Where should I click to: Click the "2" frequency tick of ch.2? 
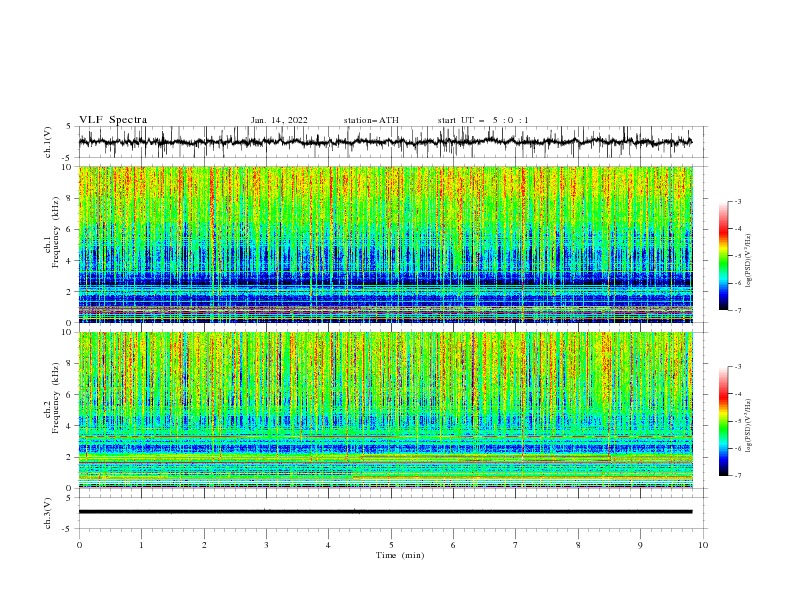69,457
